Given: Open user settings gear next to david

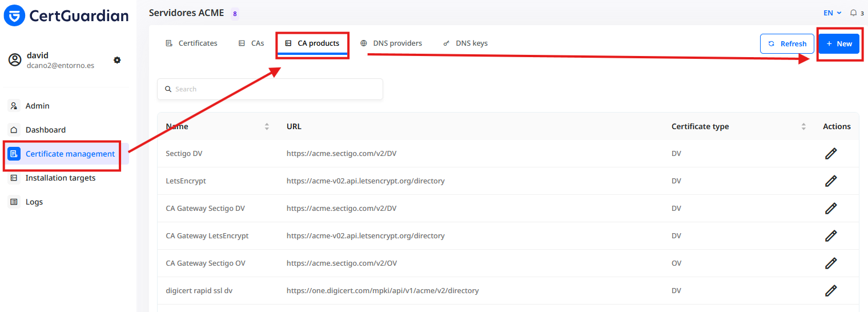Looking at the screenshot, I should pos(117,60).
